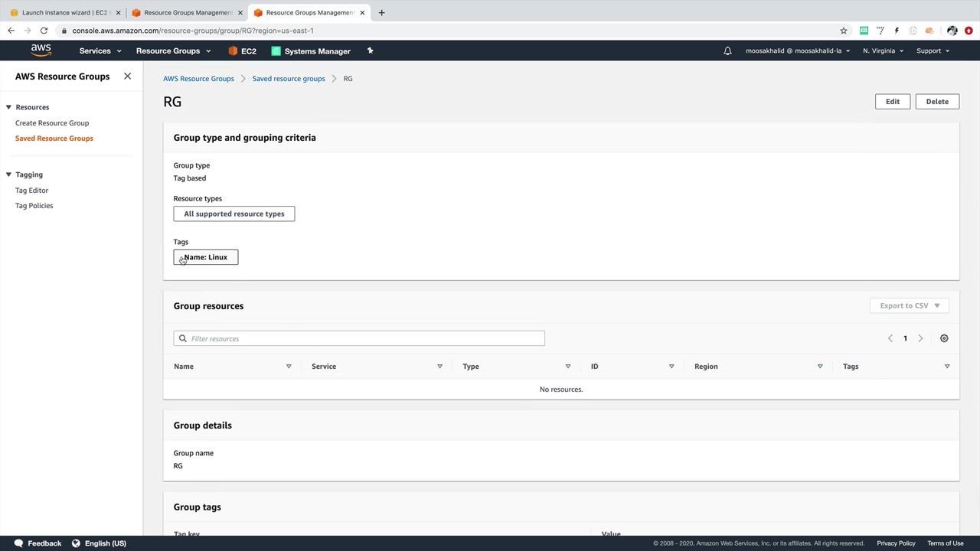This screenshot has width=980, height=551.
Task: Switch to the inactive Resource Groups Management tab
Action: (186, 12)
